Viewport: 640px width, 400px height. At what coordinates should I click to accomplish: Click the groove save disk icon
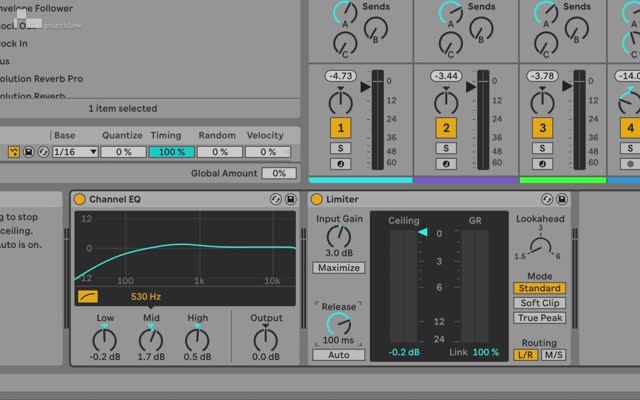pyautogui.click(x=29, y=152)
